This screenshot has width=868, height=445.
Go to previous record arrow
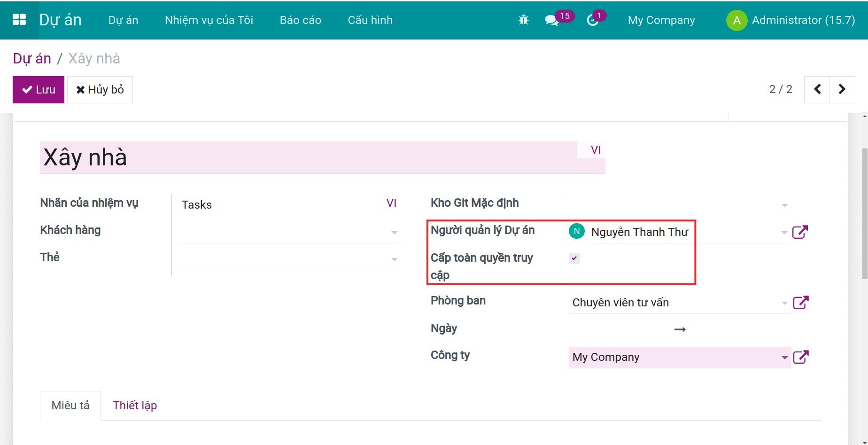coord(817,89)
